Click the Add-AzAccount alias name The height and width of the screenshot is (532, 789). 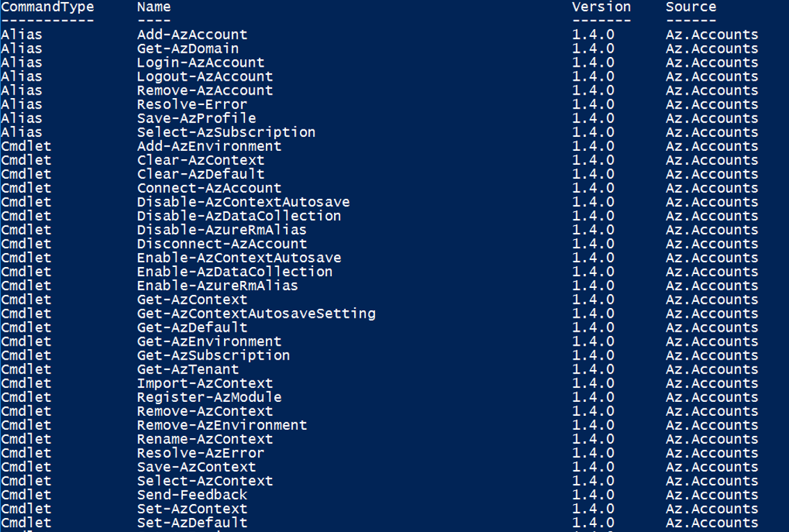pyautogui.click(x=192, y=35)
